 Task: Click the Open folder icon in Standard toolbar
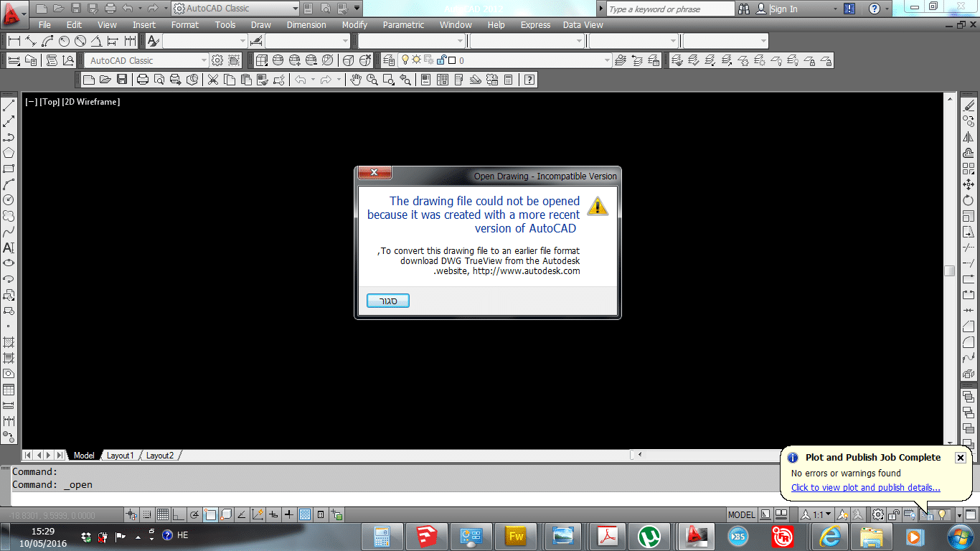click(x=105, y=80)
